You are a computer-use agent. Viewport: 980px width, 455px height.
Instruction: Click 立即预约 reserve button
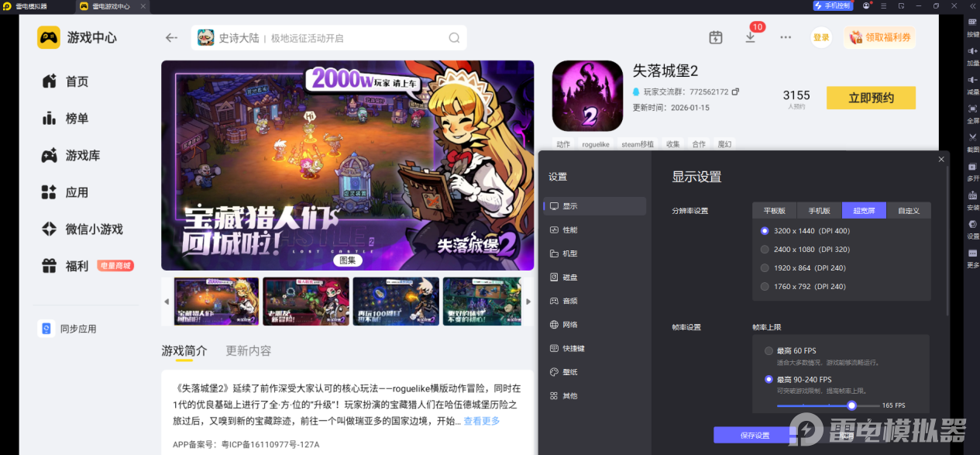(x=871, y=98)
